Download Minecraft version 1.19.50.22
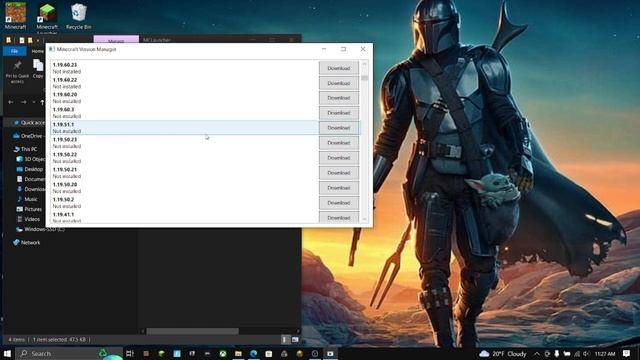Screen dimensions: 640x360 (x=339, y=158)
